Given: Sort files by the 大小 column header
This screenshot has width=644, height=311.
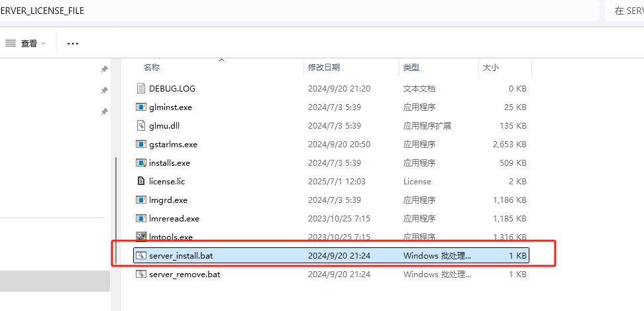Looking at the screenshot, I should 491,68.
